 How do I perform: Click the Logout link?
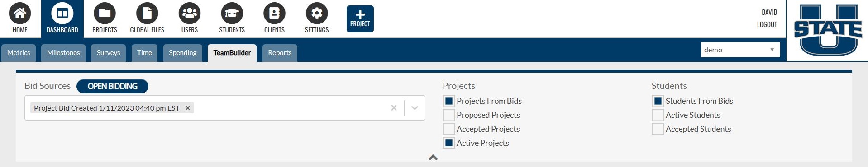coord(767,24)
